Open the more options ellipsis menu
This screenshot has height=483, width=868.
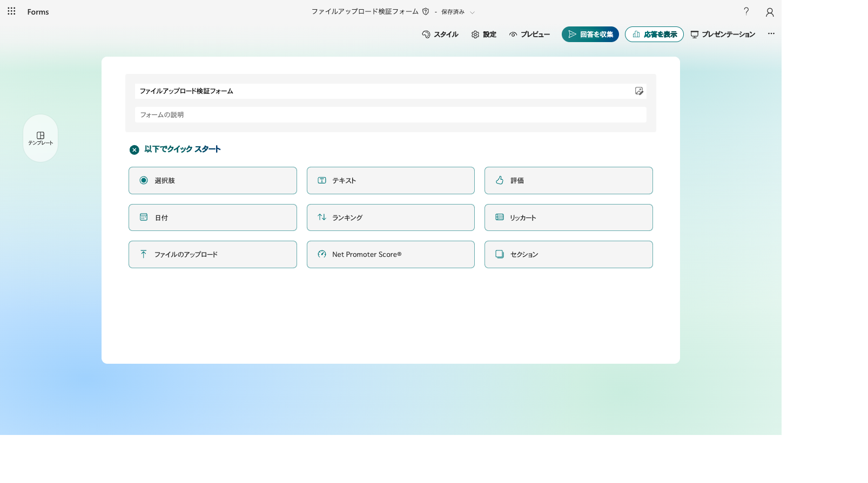(x=771, y=33)
